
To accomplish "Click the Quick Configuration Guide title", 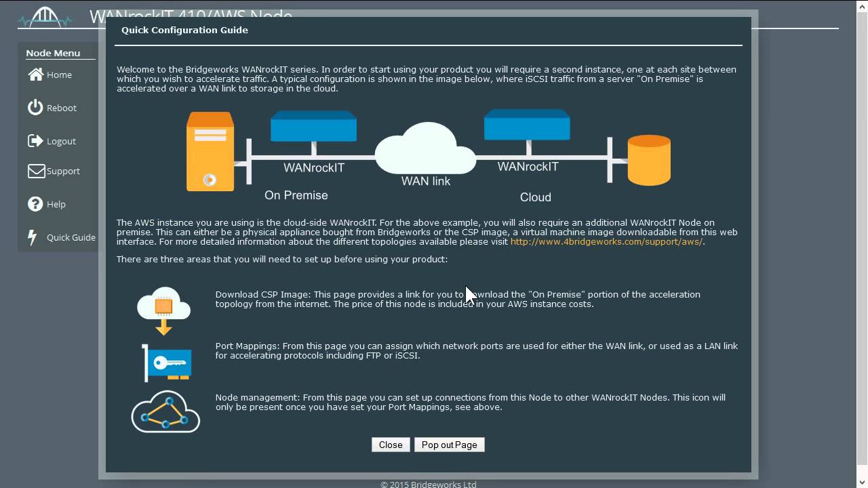I will click(184, 30).
